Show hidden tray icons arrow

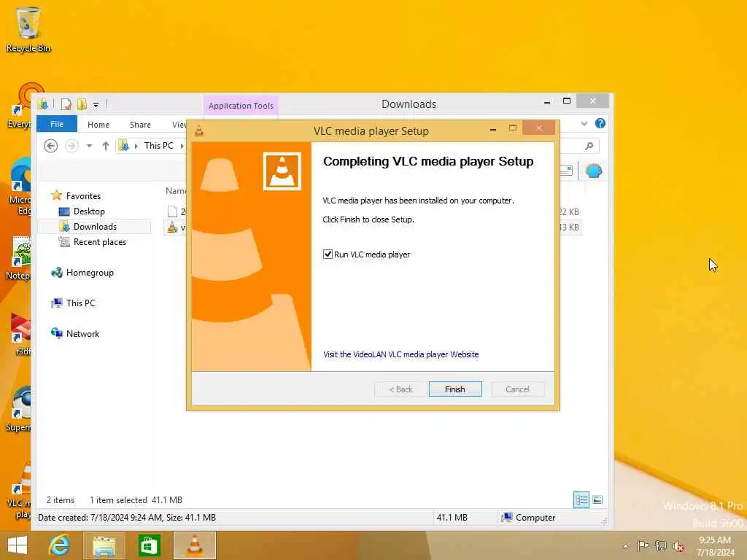626,546
